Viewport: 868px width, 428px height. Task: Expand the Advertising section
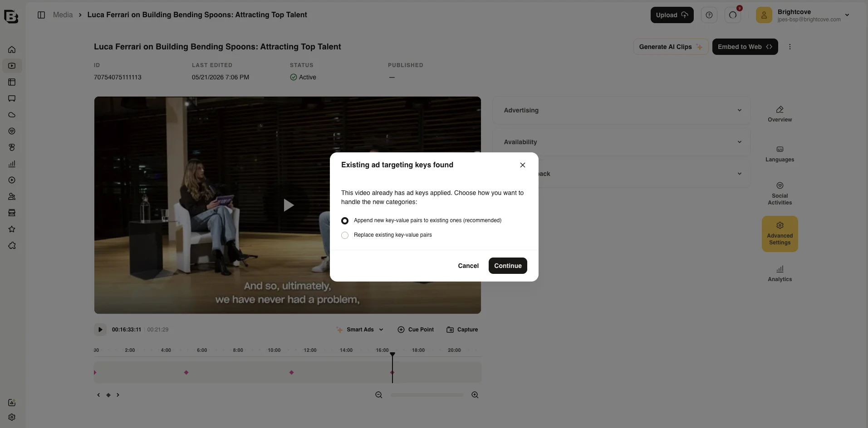621,110
